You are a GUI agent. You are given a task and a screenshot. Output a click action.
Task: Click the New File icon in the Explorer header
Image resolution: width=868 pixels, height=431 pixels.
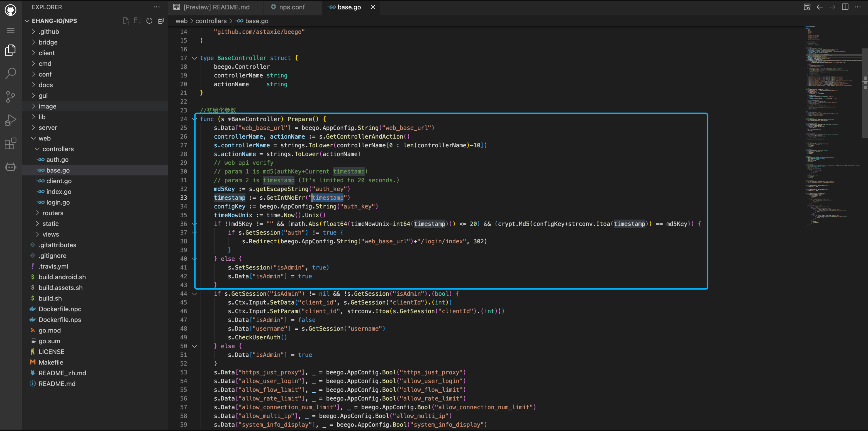(x=126, y=21)
